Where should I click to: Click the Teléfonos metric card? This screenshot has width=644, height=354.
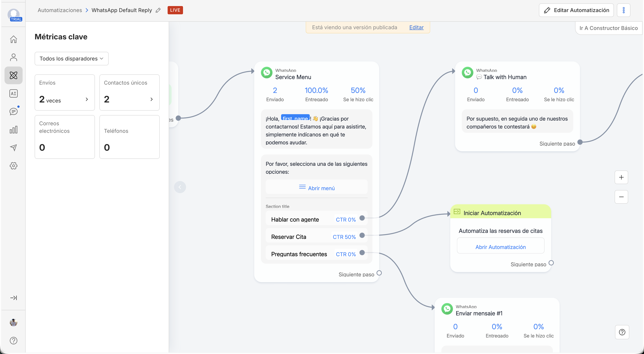coord(130,137)
